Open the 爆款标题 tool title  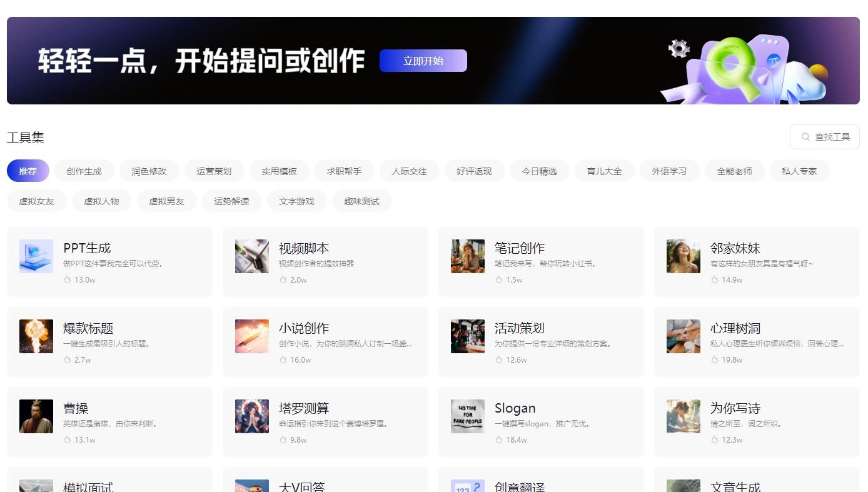coord(88,328)
